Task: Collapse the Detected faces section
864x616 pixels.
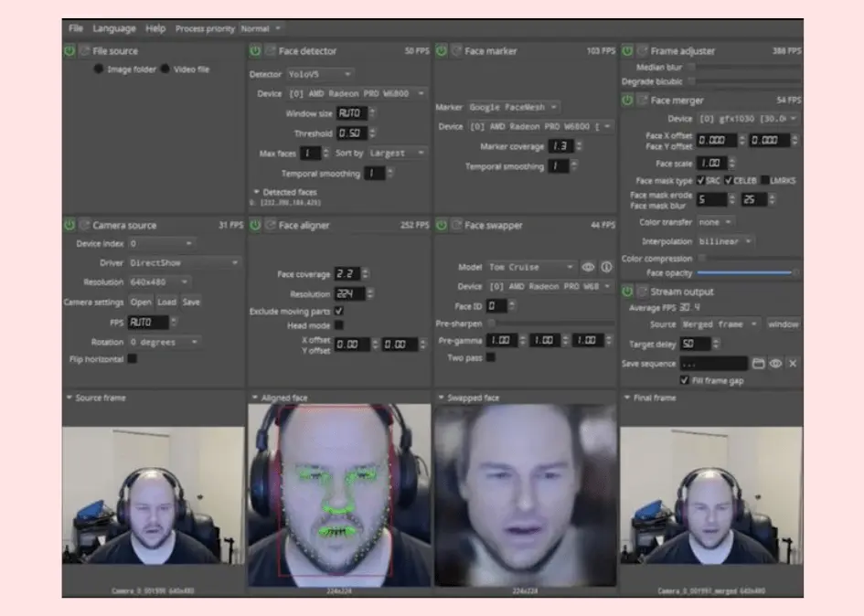Action: (x=256, y=192)
